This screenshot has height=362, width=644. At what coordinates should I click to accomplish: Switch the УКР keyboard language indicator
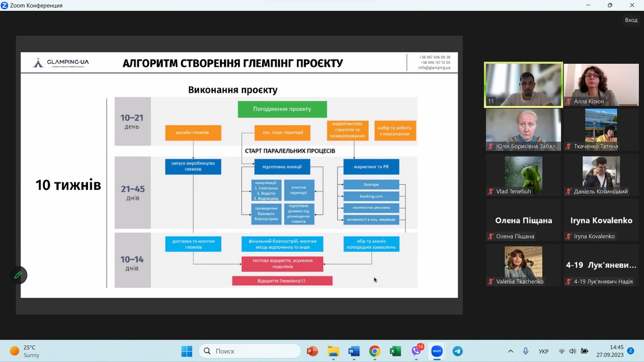click(x=544, y=351)
